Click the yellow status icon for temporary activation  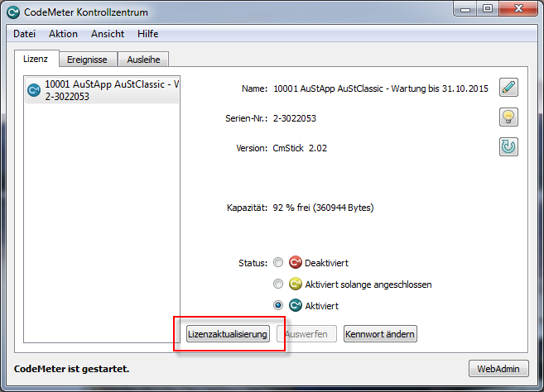(295, 284)
